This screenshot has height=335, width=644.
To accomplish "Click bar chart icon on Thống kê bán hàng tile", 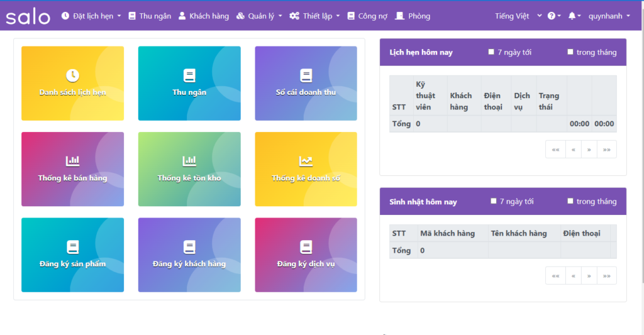I will tap(73, 161).
